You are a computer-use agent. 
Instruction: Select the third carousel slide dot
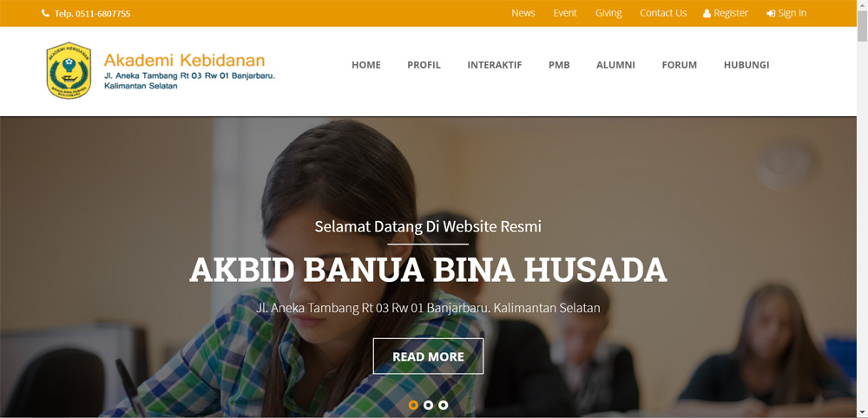click(443, 405)
